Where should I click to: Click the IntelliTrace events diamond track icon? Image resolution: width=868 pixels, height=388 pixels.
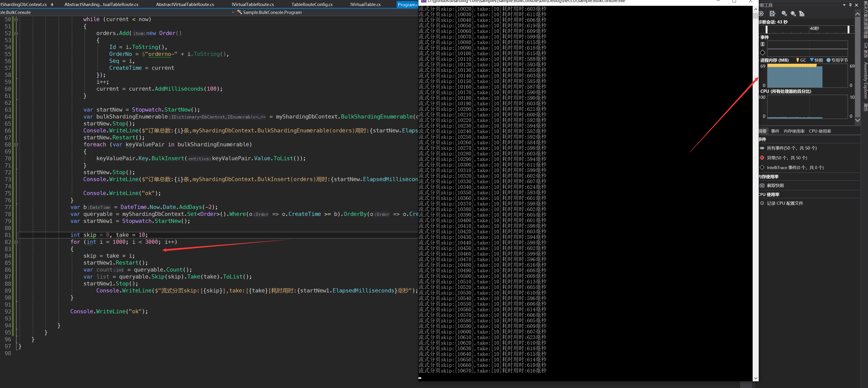(763, 53)
